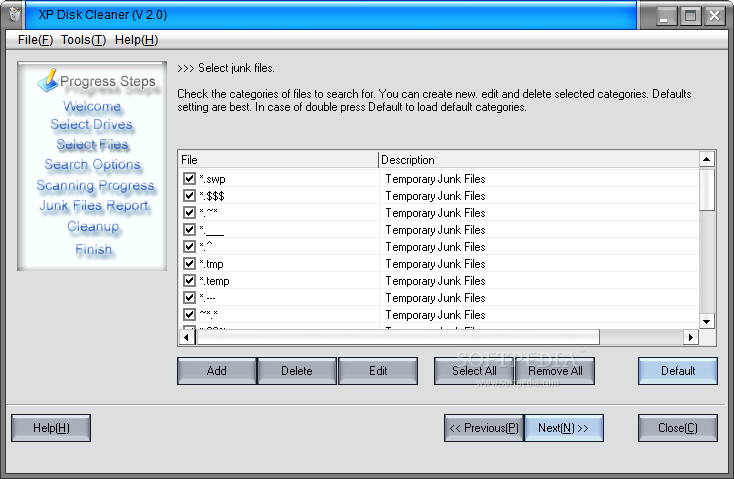Click the vertical scrollbar thumb

(707, 190)
